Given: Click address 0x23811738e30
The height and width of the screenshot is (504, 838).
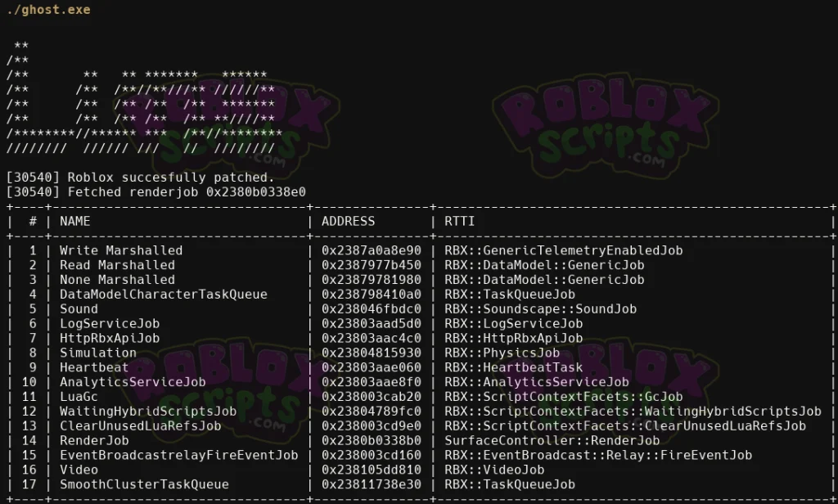Looking at the screenshot, I should (371, 484).
